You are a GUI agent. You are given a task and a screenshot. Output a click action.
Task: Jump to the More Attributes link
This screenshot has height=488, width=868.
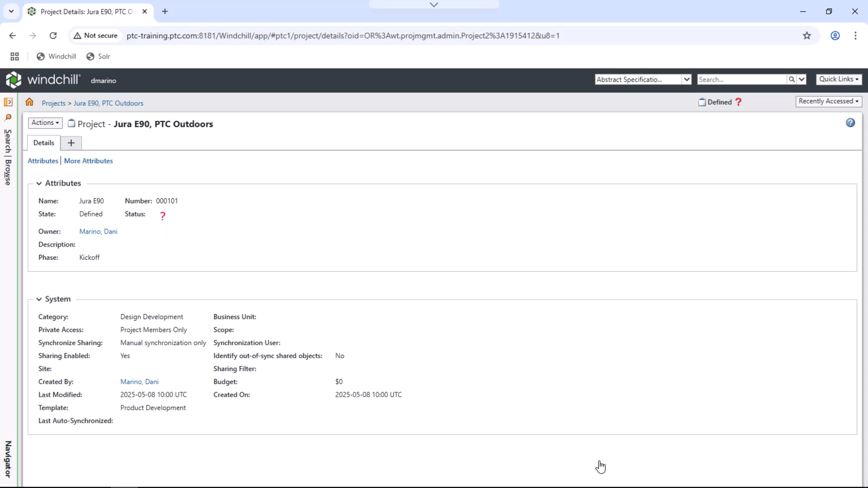[89, 161]
